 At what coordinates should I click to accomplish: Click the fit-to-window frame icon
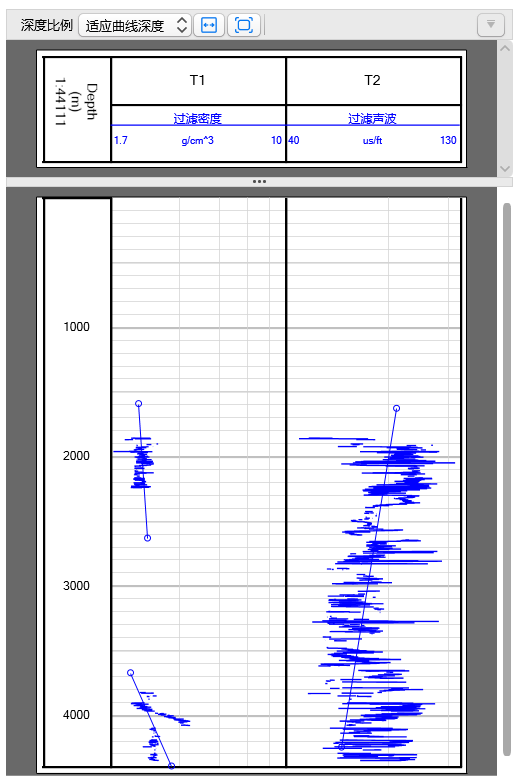pyautogui.click(x=244, y=24)
